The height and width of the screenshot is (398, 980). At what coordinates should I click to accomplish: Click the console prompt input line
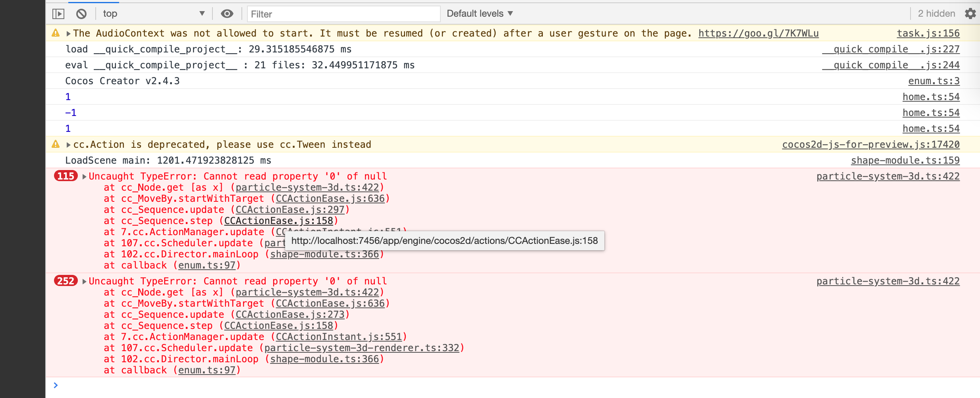point(476,385)
